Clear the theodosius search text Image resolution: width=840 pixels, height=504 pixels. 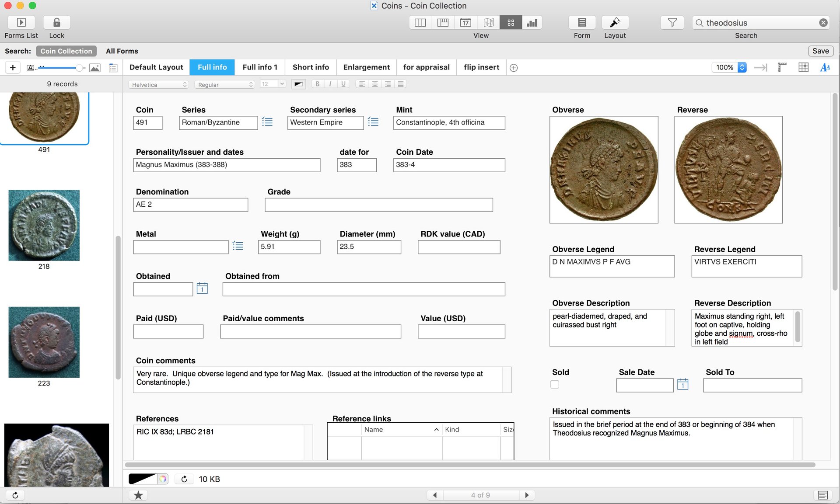tap(823, 23)
